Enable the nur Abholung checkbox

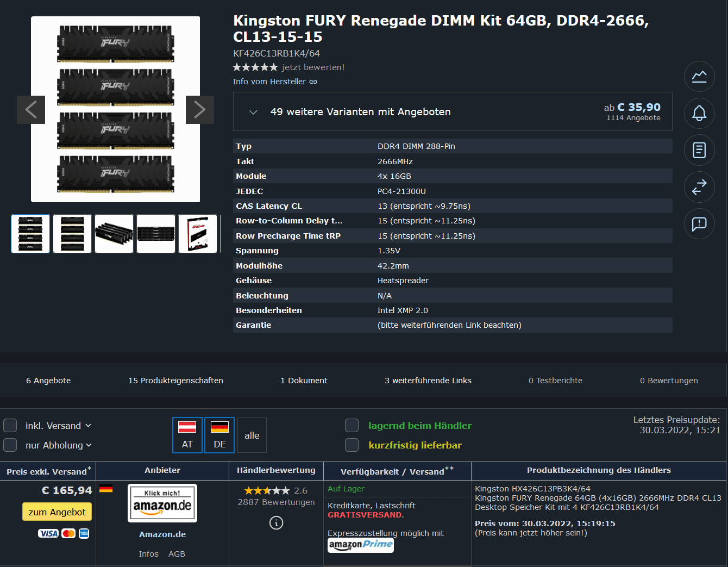(10, 445)
